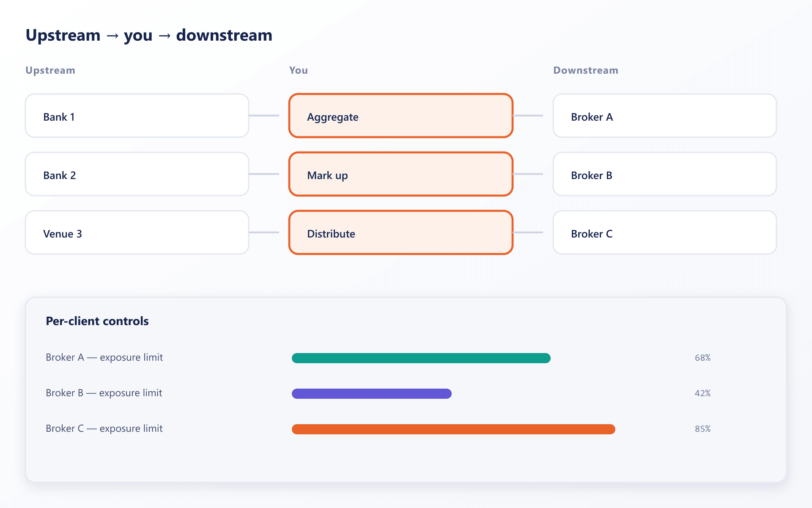The image size is (812, 508).
Task: Click the "Upstream → you → downstream" title
Action: 149,35
